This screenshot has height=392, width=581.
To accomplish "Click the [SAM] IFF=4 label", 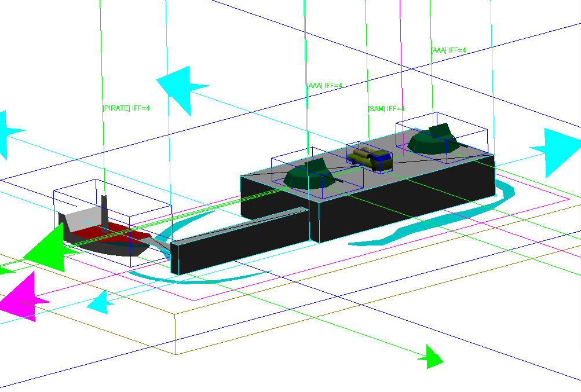I will [386, 109].
